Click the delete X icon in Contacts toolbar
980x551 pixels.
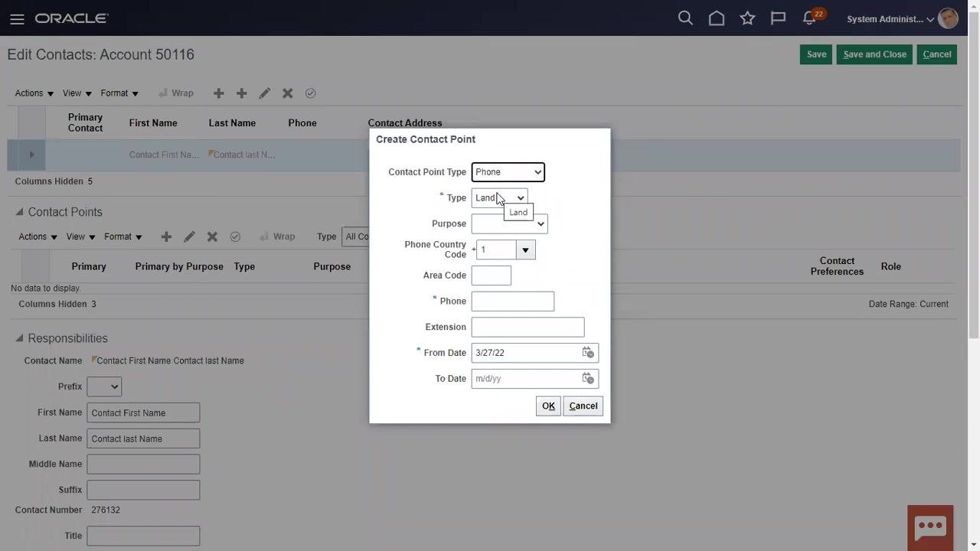point(288,93)
